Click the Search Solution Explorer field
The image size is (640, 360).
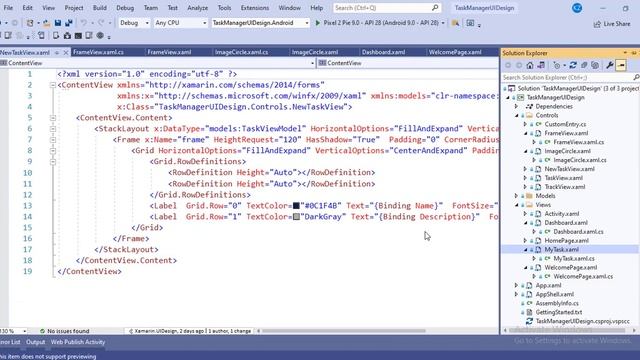click(x=570, y=77)
